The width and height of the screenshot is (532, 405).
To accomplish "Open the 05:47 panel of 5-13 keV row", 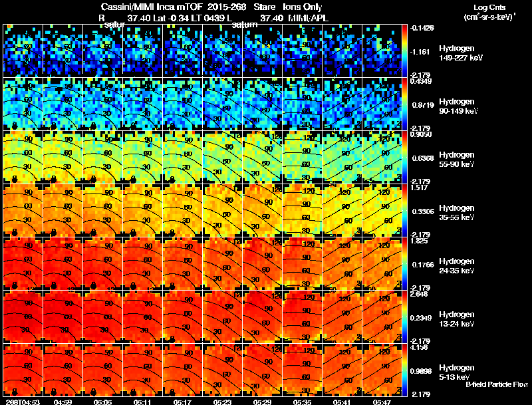I will click(x=382, y=370).
